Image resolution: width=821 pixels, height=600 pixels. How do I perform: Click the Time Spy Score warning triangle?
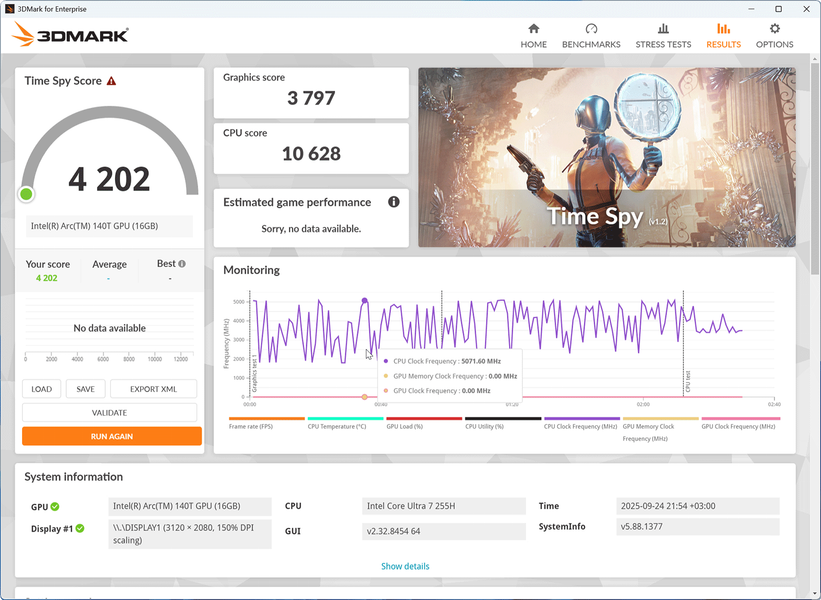(x=112, y=81)
